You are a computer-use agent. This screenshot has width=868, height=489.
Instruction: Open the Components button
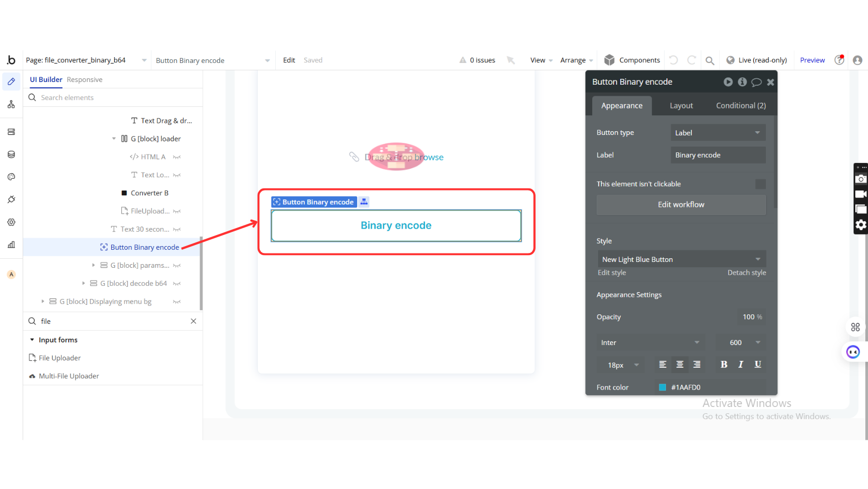[x=632, y=60]
